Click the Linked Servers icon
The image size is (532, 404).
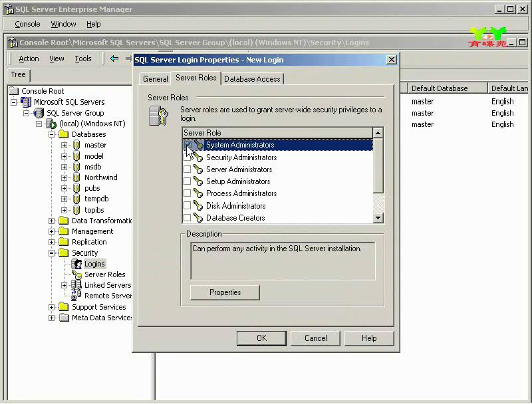tap(76, 285)
